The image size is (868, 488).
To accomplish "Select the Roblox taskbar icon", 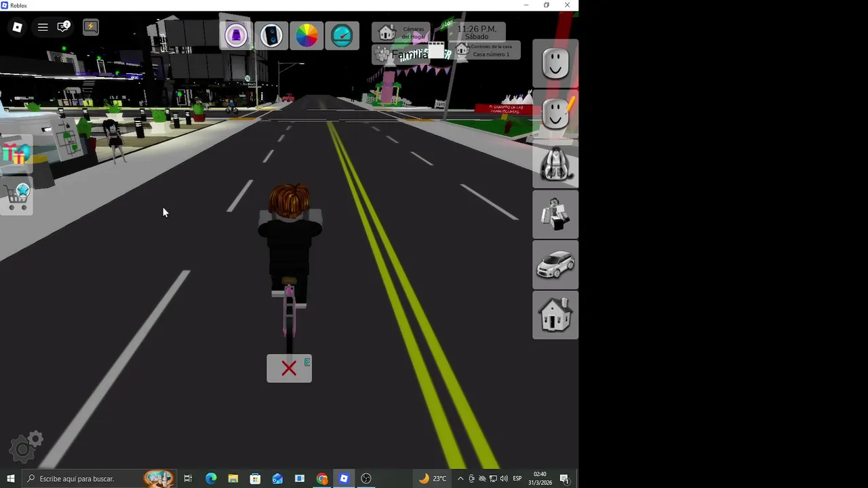I will (344, 479).
